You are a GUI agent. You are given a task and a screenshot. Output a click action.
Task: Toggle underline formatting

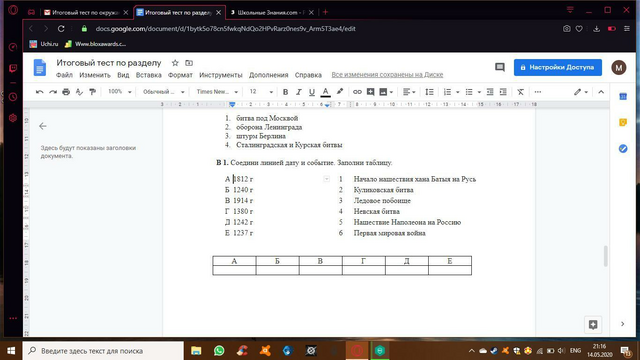(312, 92)
